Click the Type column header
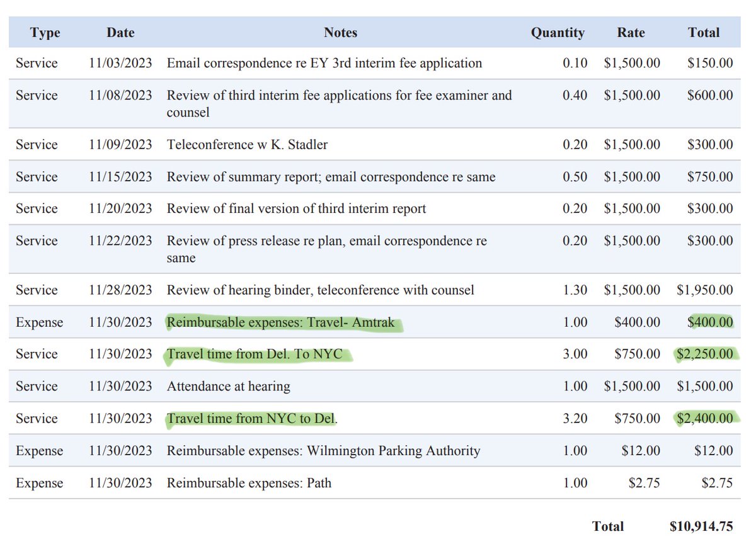The image size is (756, 549). pyautogui.click(x=44, y=33)
